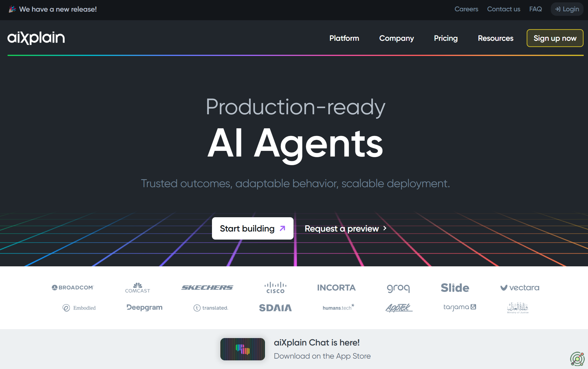Click the Start building button
Image resolution: width=588 pixels, height=369 pixels.
pyautogui.click(x=253, y=228)
